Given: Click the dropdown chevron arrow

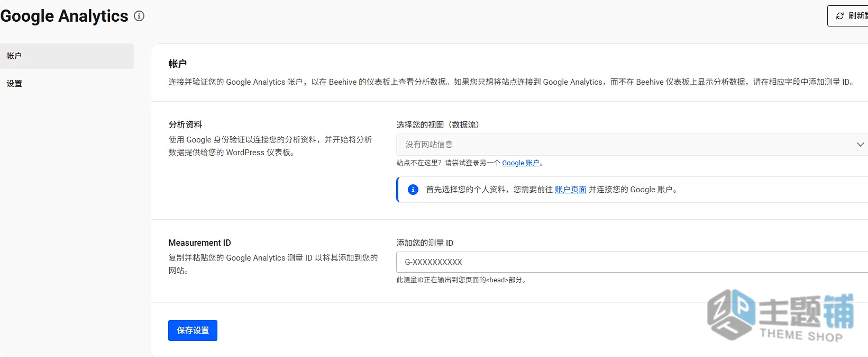Looking at the screenshot, I should click(860, 145).
